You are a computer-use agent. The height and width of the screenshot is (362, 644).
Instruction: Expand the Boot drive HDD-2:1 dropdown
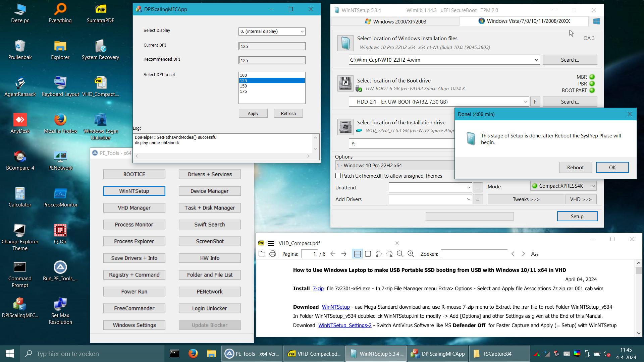click(525, 102)
